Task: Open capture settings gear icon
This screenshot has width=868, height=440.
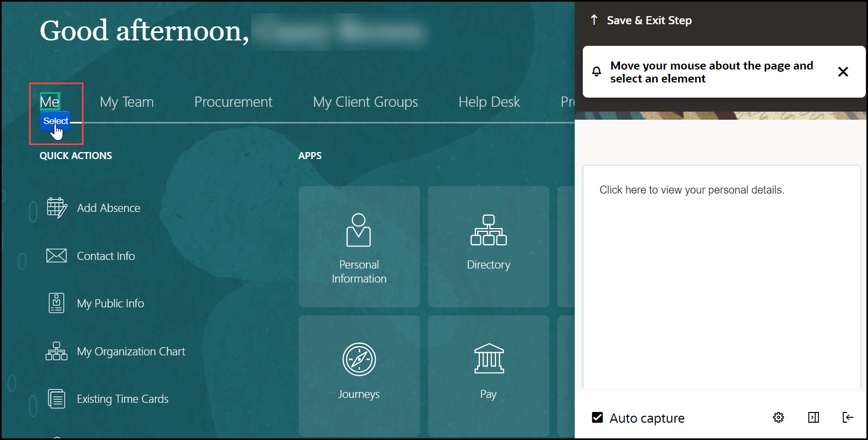Action: point(779,417)
